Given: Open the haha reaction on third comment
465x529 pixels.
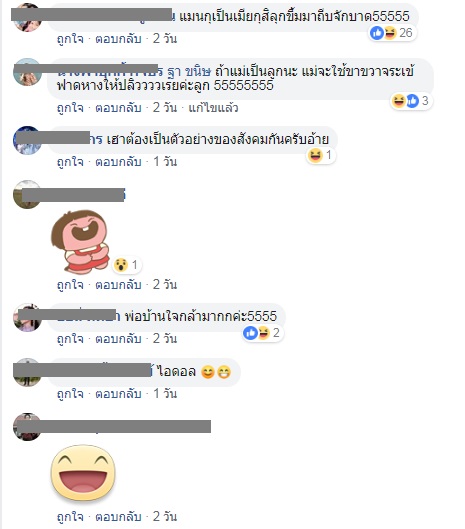Looking at the screenshot, I should (x=320, y=156).
